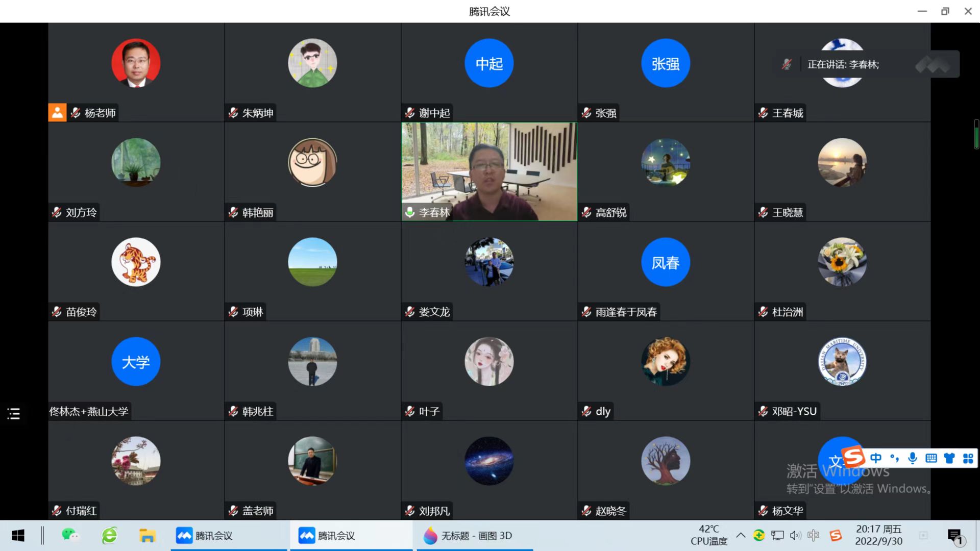This screenshot has width=980, height=551.
Task: Click the Sogou voice input microphone icon
Action: [x=913, y=458]
